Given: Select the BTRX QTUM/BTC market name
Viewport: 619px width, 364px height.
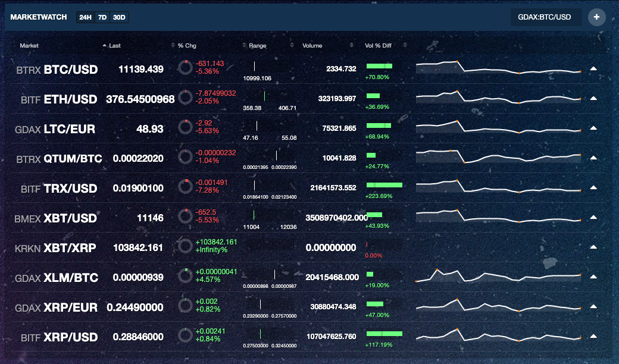Looking at the screenshot, I should 59,159.
